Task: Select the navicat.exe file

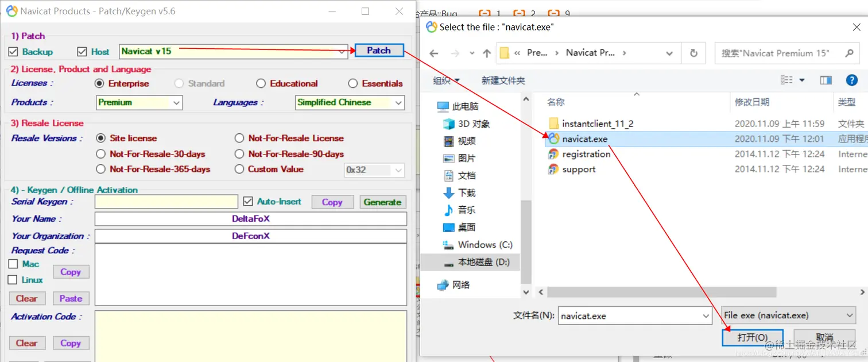Action: point(578,138)
